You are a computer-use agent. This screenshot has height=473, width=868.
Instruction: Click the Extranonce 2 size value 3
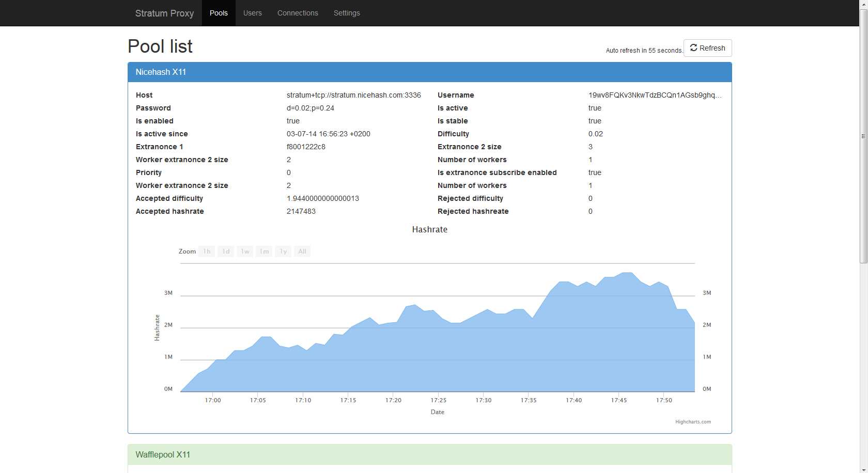pyautogui.click(x=591, y=147)
